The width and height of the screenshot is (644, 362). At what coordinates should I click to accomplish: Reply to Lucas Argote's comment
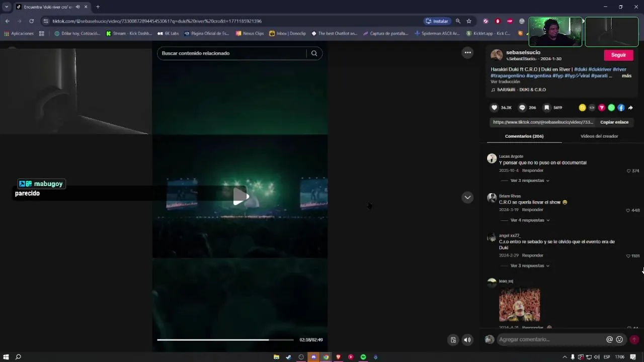point(532,170)
